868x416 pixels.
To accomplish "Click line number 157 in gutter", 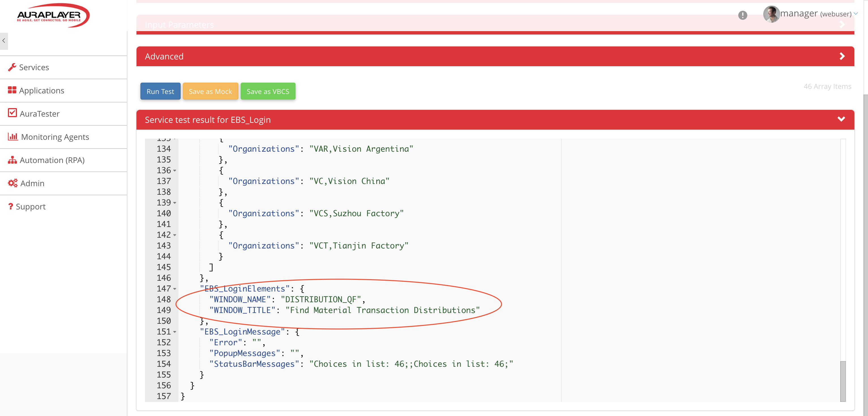I will pos(164,396).
